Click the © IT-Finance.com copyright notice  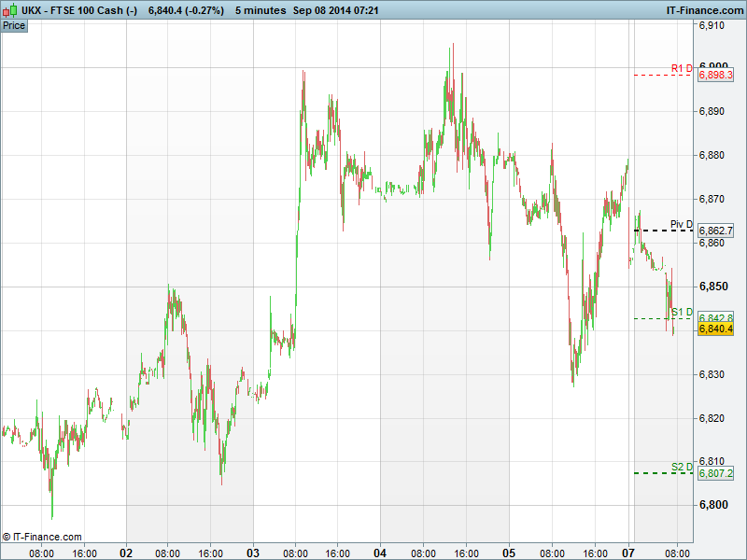click(42, 537)
